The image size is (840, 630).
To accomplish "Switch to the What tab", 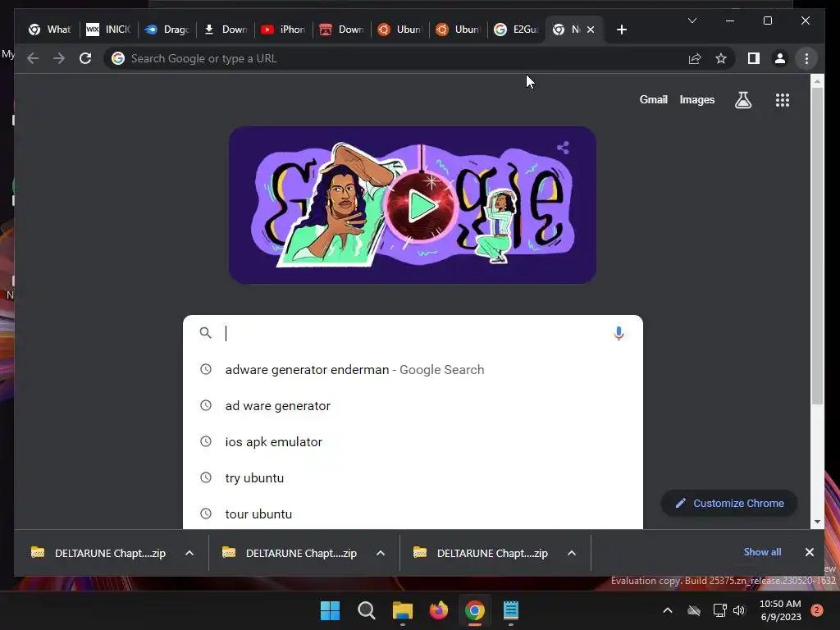I will pos(51,30).
